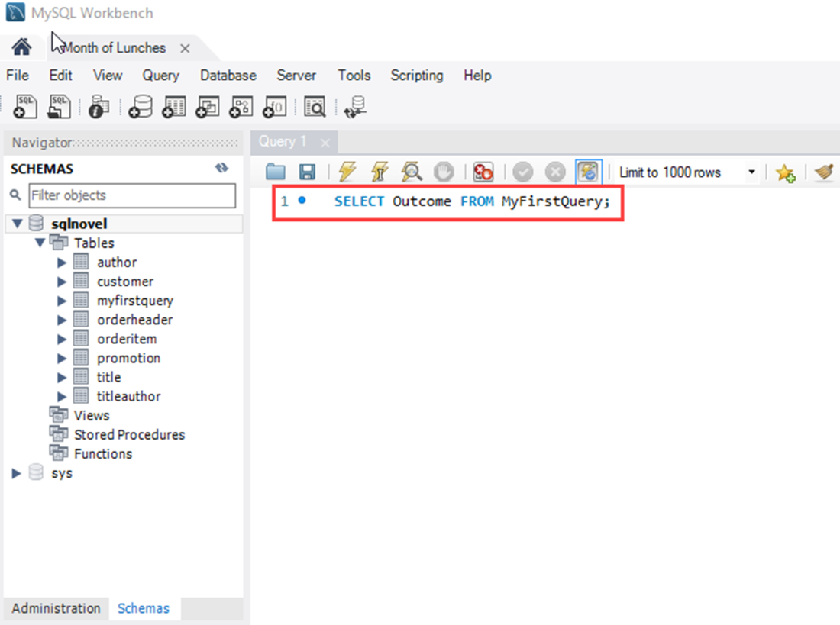Stop the running query hand icon
The image size is (840, 625).
[x=444, y=172]
